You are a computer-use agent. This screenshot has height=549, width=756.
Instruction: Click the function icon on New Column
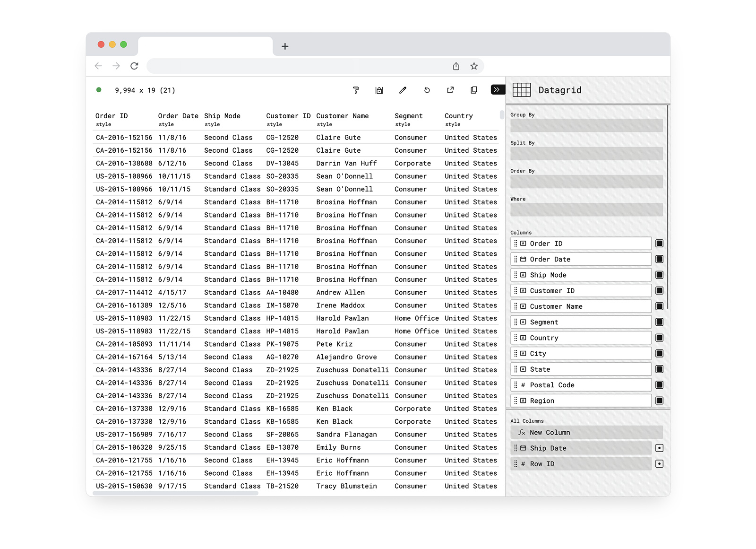click(x=522, y=432)
